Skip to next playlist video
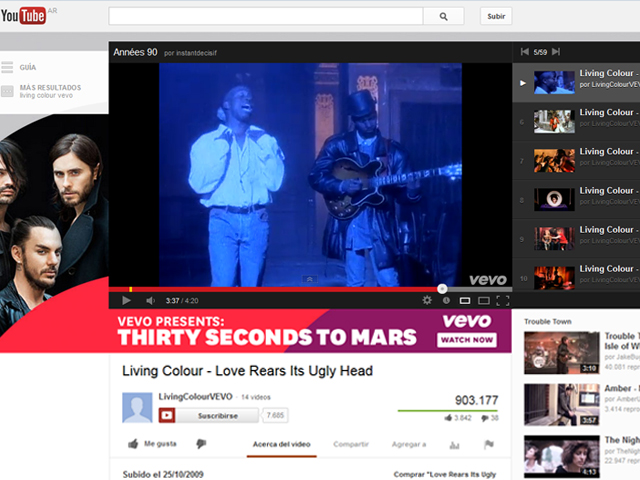 (x=556, y=52)
